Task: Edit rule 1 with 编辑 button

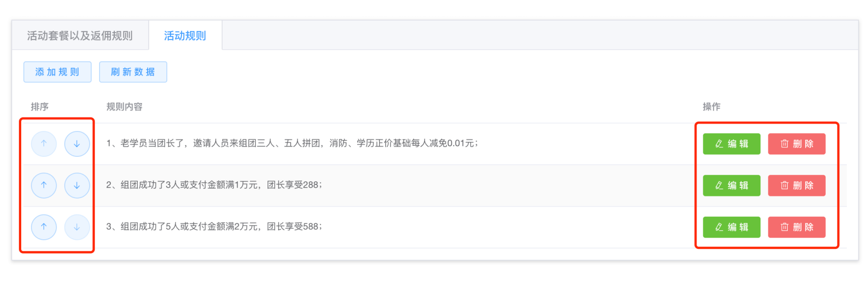Action: click(731, 144)
